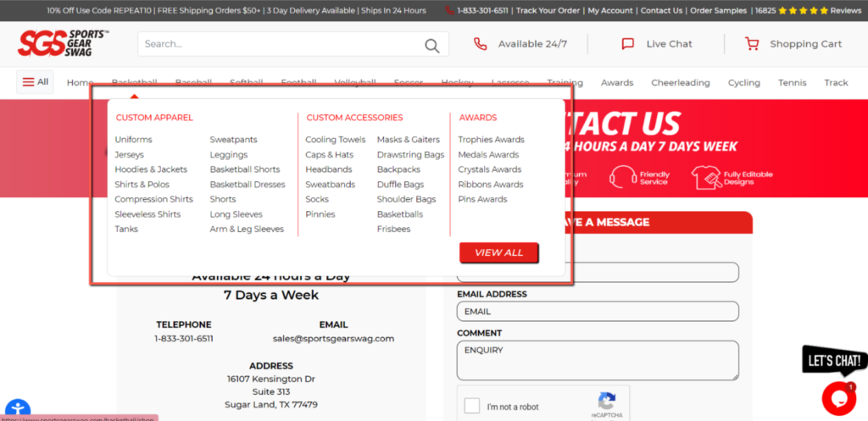Open Cooling Towels link
The image size is (868, 421).
tap(336, 140)
